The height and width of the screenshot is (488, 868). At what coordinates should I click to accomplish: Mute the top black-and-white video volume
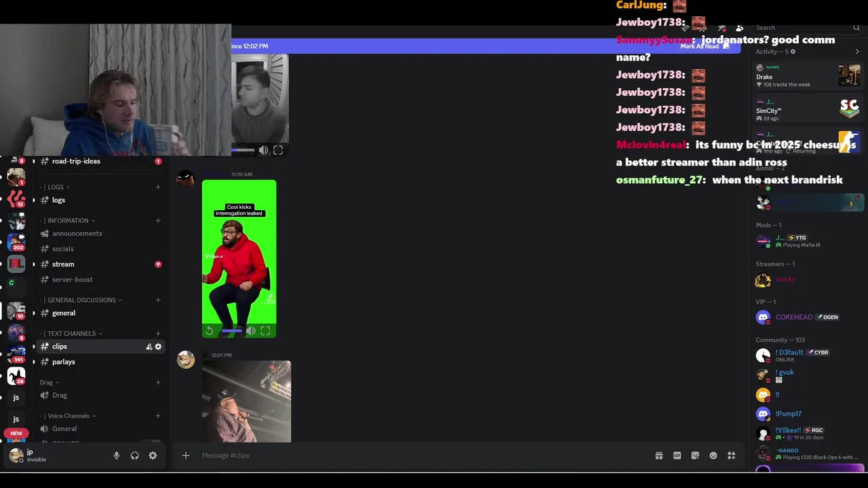coord(263,150)
